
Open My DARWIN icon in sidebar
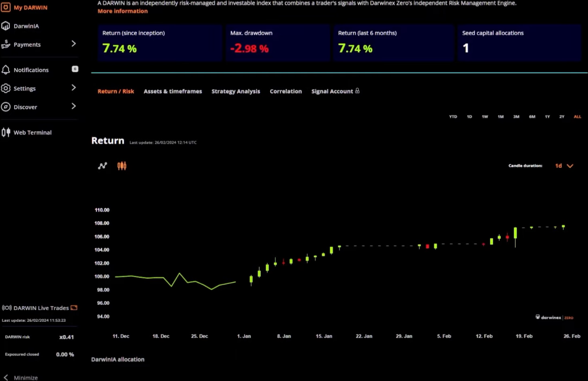(6, 7)
